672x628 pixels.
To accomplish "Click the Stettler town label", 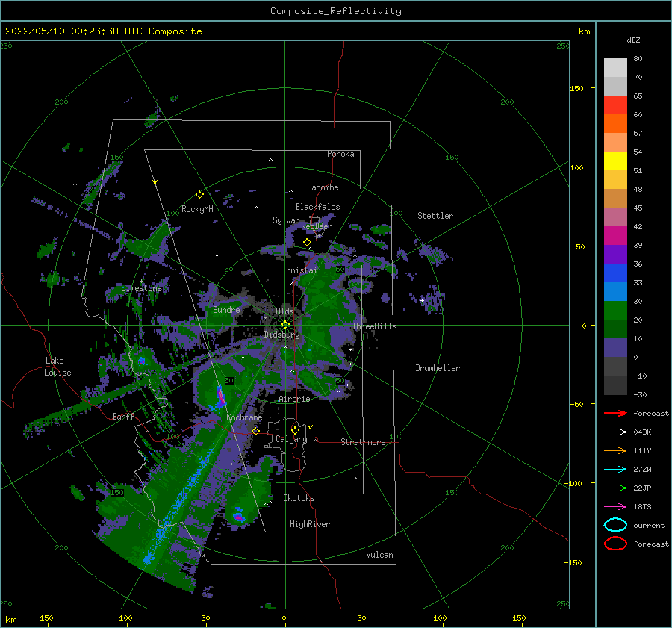I will 435,216.
